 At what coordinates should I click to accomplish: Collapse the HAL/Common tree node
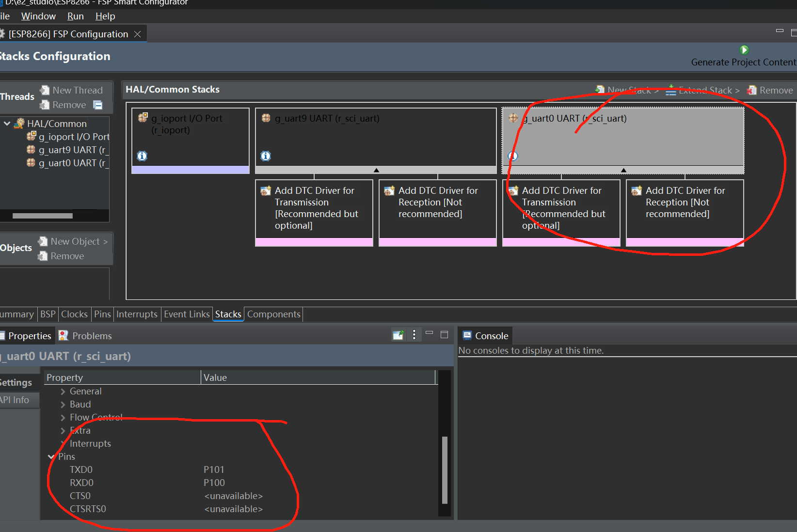(x=7, y=124)
